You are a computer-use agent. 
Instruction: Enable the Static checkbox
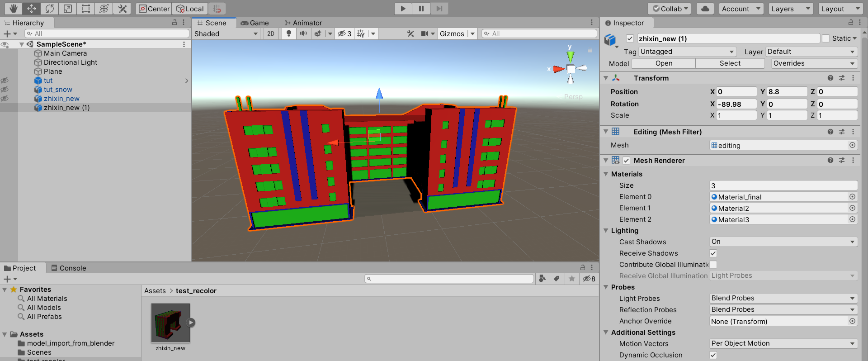pos(826,38)
